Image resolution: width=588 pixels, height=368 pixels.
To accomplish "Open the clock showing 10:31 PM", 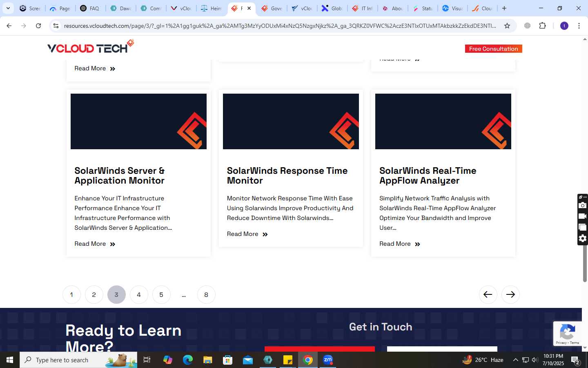I will [x=553, y=360].
